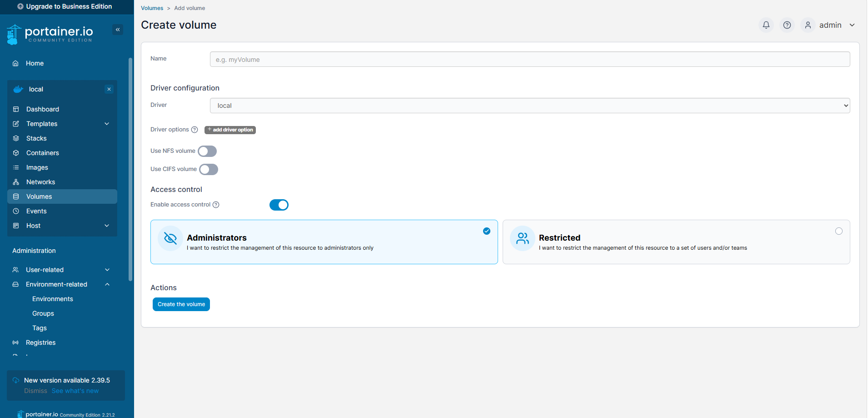
Task: Collapse the Environment-related section
Action: (62, 284)
